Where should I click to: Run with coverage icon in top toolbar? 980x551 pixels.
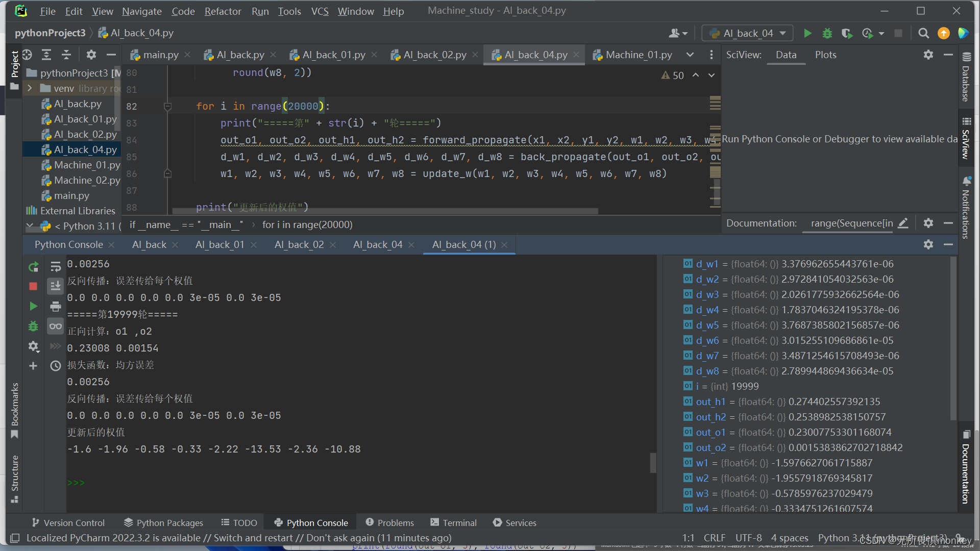tap(847, 33)
